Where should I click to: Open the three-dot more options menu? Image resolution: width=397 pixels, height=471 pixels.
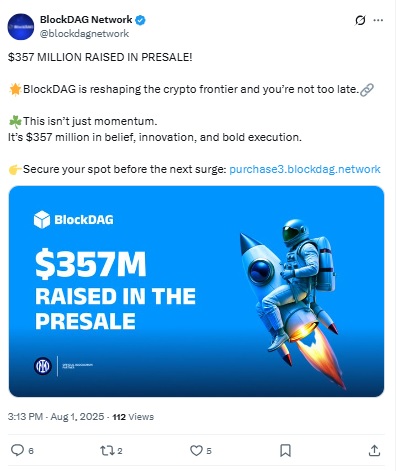point(378,20)
